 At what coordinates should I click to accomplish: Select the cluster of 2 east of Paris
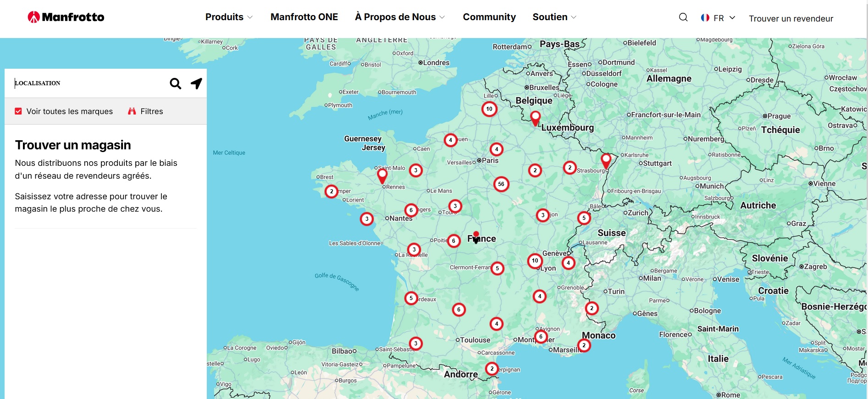535,170
